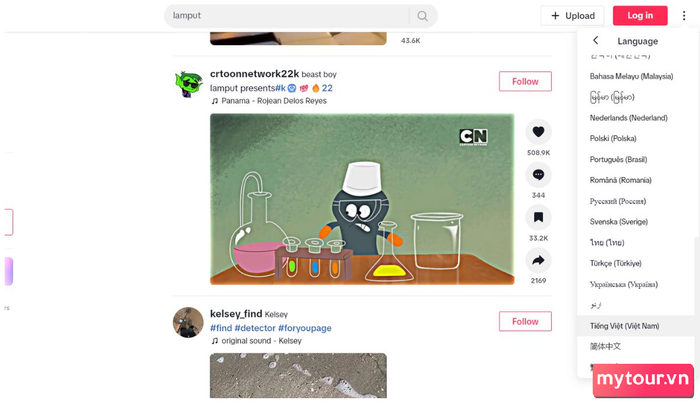The width and height of the screenshot is (700, 405).
Task: Click the Log in button
Action: pos(640,16)
